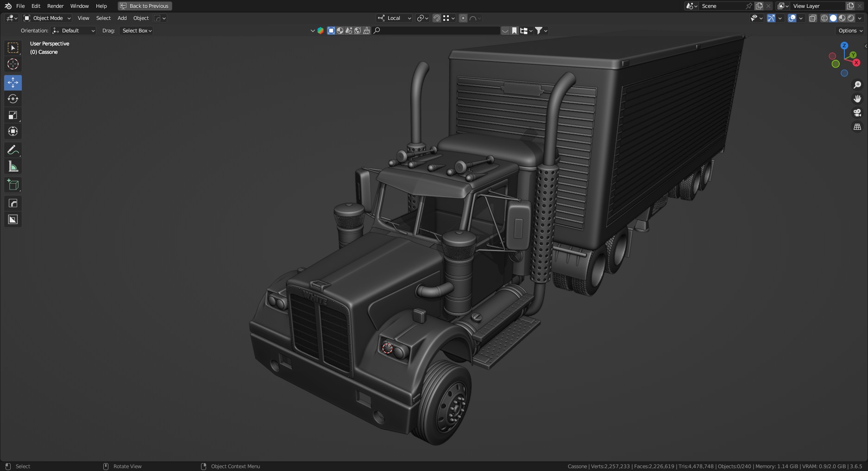Open the Render menu
Image resolution: width=868 pixels, height=471 pixels.
(55, 6)
